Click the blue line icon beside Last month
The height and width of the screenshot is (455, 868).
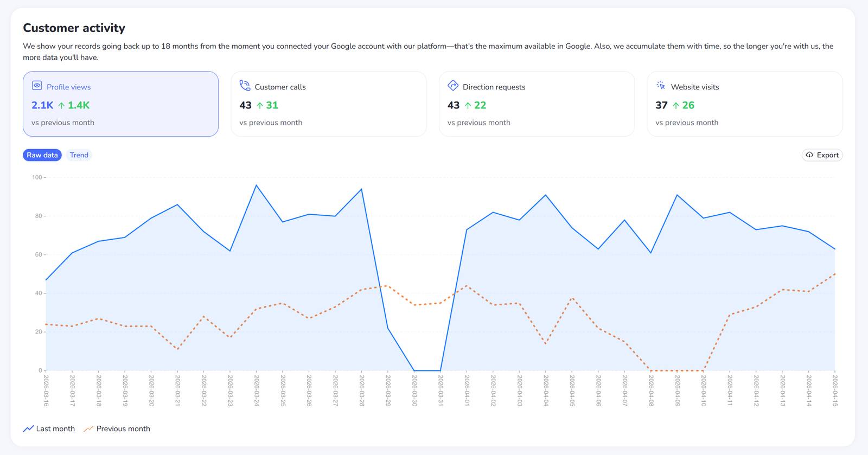pyautogui.click(x=28, y=429)
